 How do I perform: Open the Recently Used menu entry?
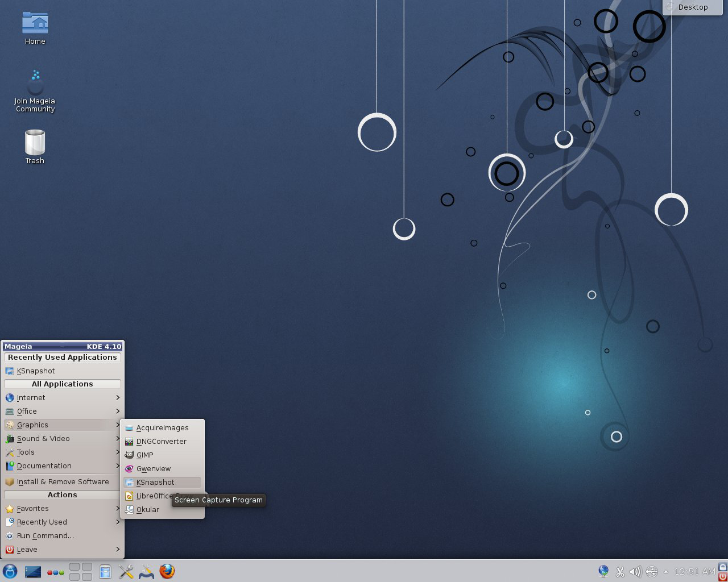coord(63,522)
